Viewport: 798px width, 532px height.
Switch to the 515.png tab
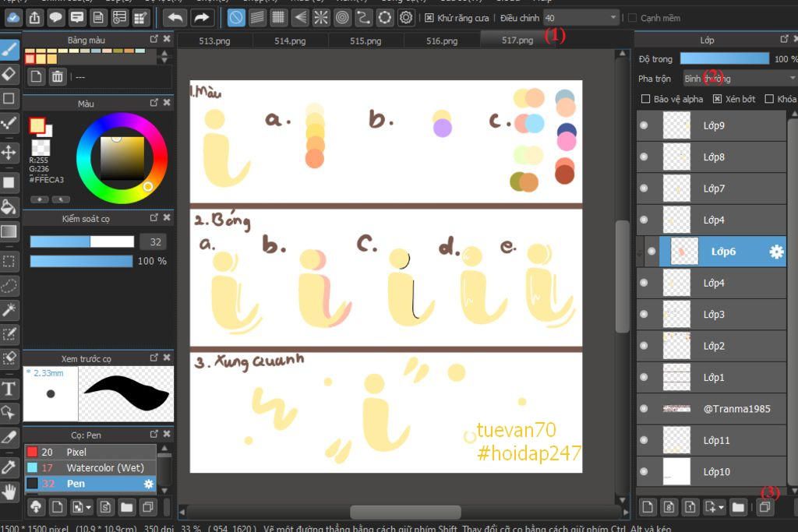click(365, 41)
